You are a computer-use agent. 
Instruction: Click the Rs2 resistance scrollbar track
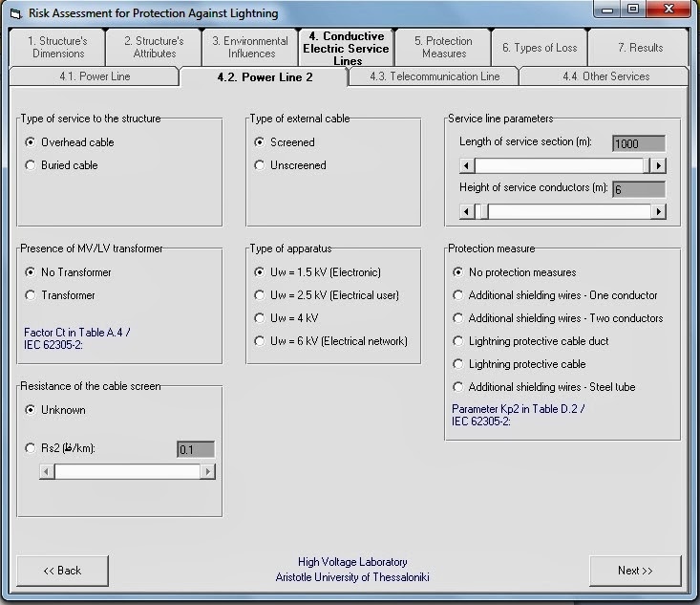127,472
